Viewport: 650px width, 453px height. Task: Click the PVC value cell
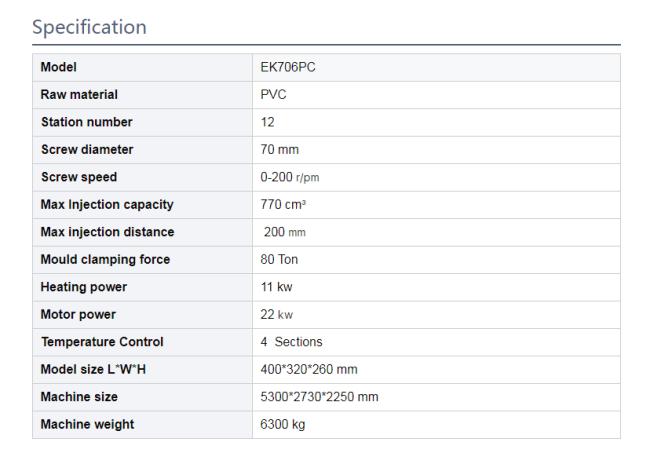[x=436, y=95]
